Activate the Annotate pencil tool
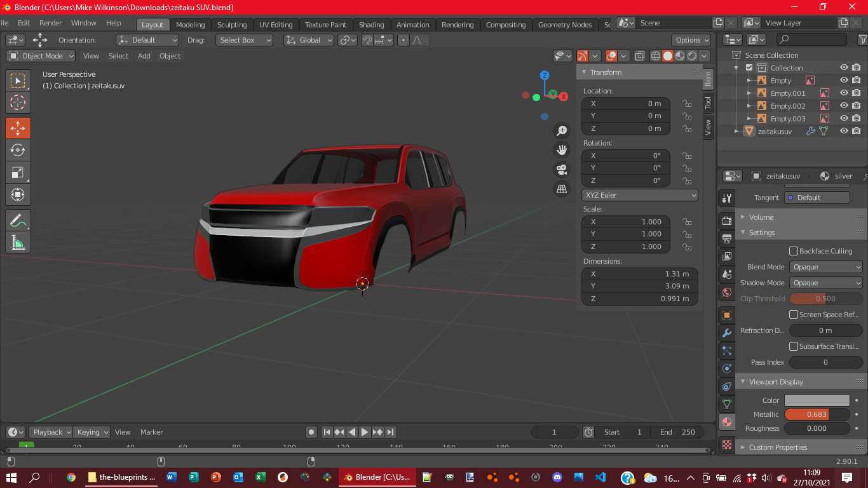This screenshot has width=868, height=488. point(18,220)
